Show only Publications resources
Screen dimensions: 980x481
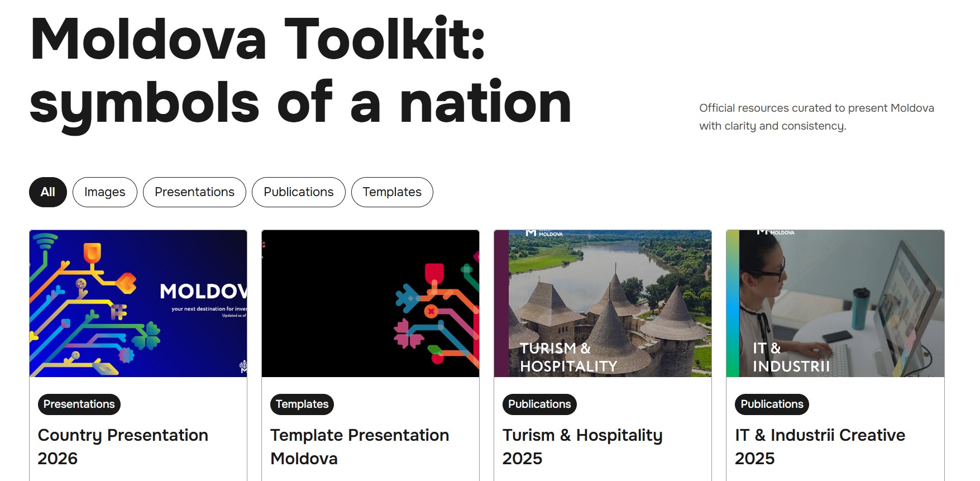[x=299, y=192]
